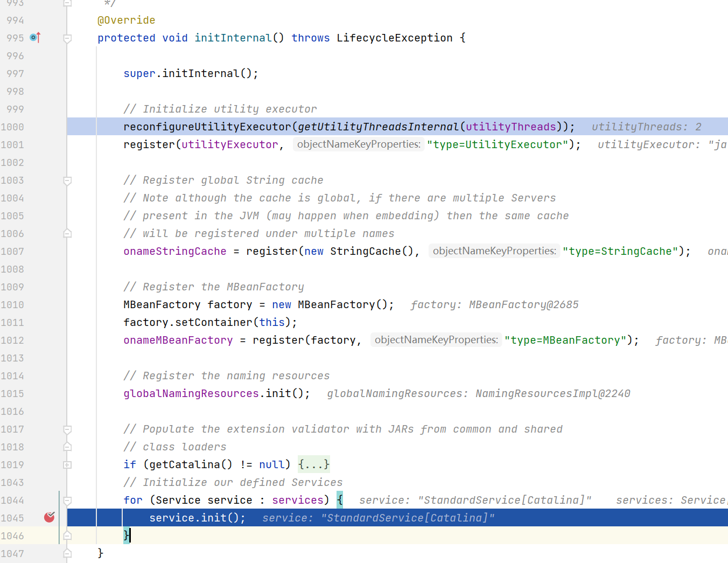Click the objectNameKeyProperties hint before type=StringCache
Viewport: 728px width, 563px height.
[494, 251]
